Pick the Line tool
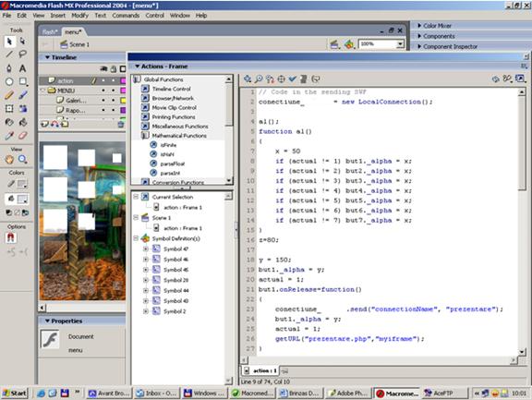 pos(9,55)
